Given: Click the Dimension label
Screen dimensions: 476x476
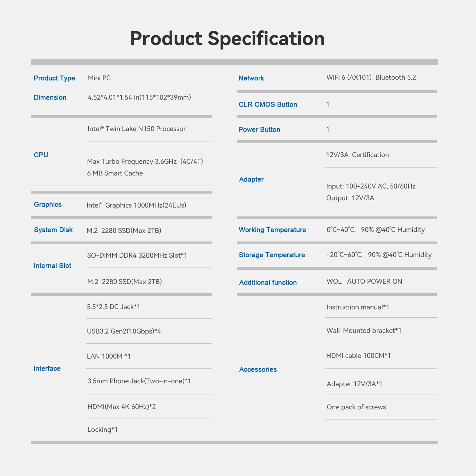Looking at the screenshot, I should [x=50, y=97].
